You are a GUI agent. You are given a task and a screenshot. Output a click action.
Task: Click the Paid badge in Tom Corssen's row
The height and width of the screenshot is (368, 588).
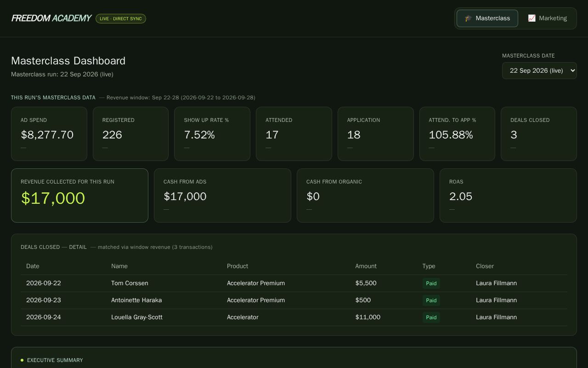click(431, 283)
